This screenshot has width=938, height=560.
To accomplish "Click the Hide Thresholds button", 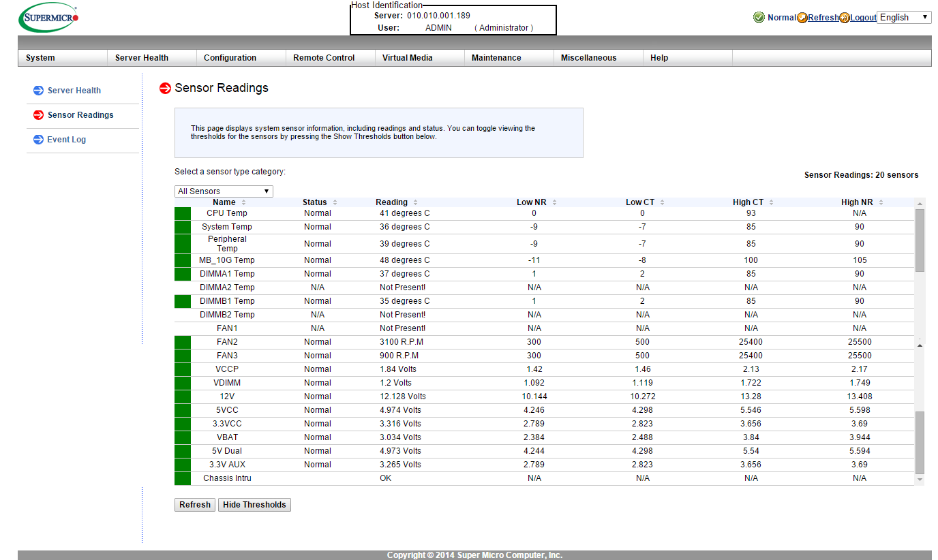I will [254, 505].
